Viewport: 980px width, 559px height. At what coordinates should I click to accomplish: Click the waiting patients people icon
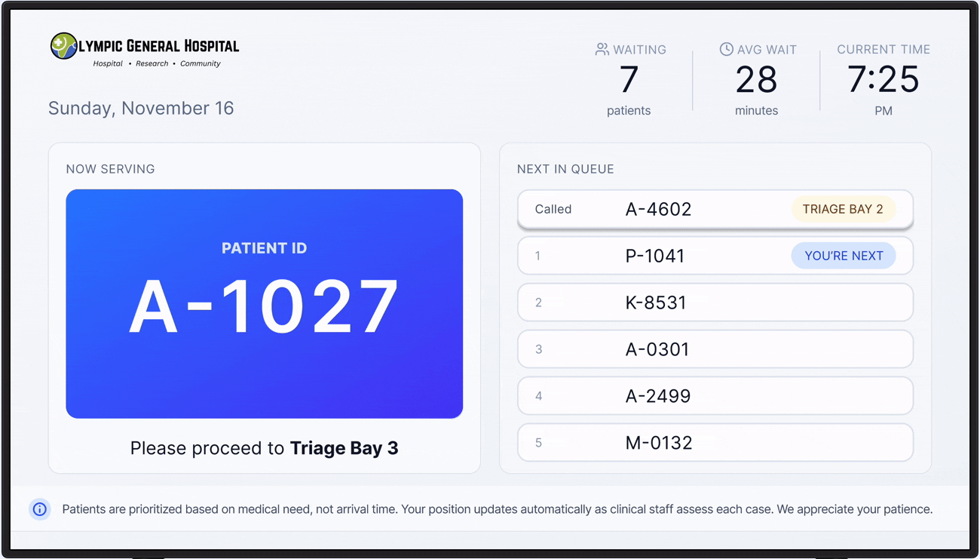(602, 49)
